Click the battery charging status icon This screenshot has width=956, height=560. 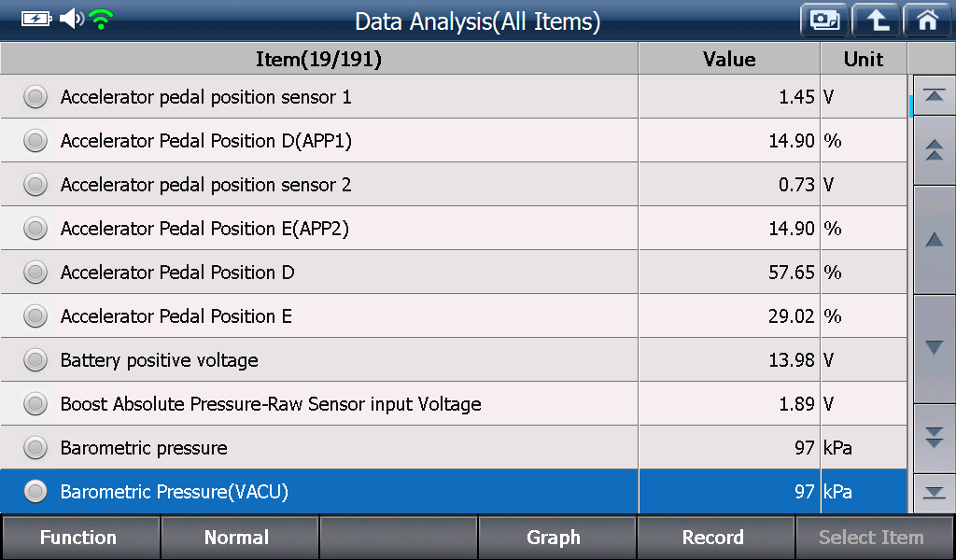[36, 19]
